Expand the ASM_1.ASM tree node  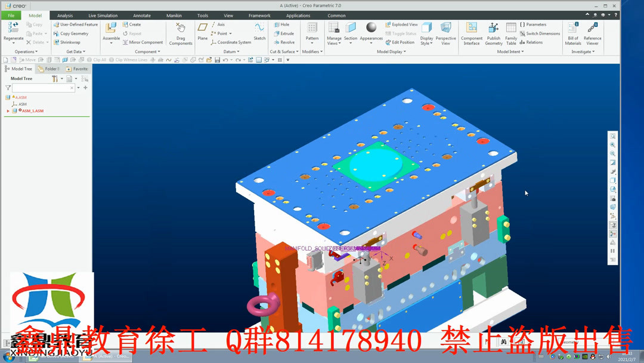coord(8,110)
